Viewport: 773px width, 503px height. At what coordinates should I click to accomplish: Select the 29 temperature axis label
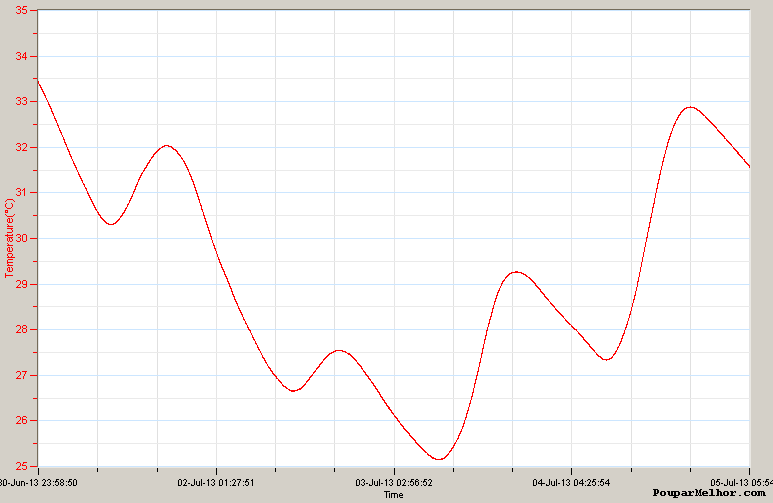click(x=22, y=284)
